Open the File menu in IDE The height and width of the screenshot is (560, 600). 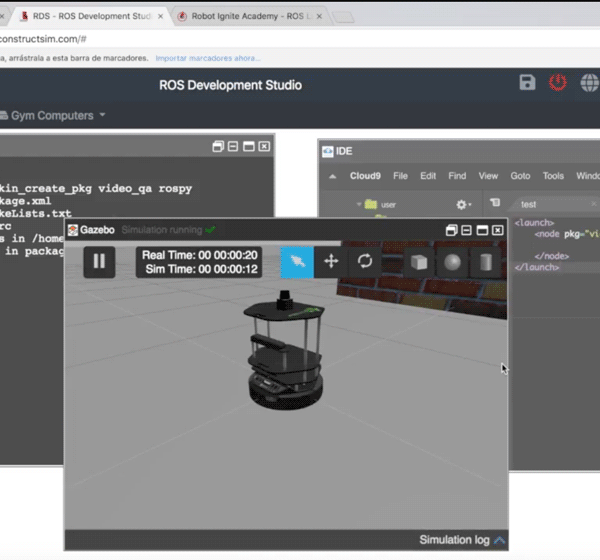400,176
